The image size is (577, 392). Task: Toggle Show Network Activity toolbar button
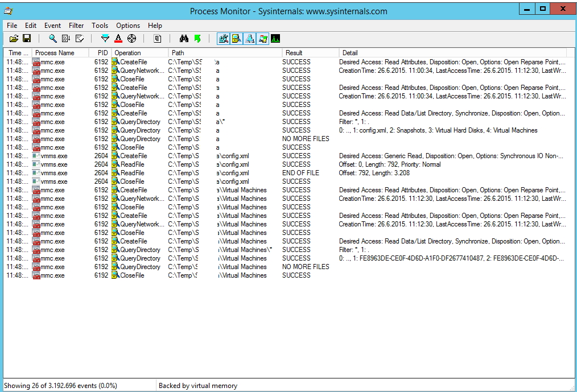click(249, 39)
